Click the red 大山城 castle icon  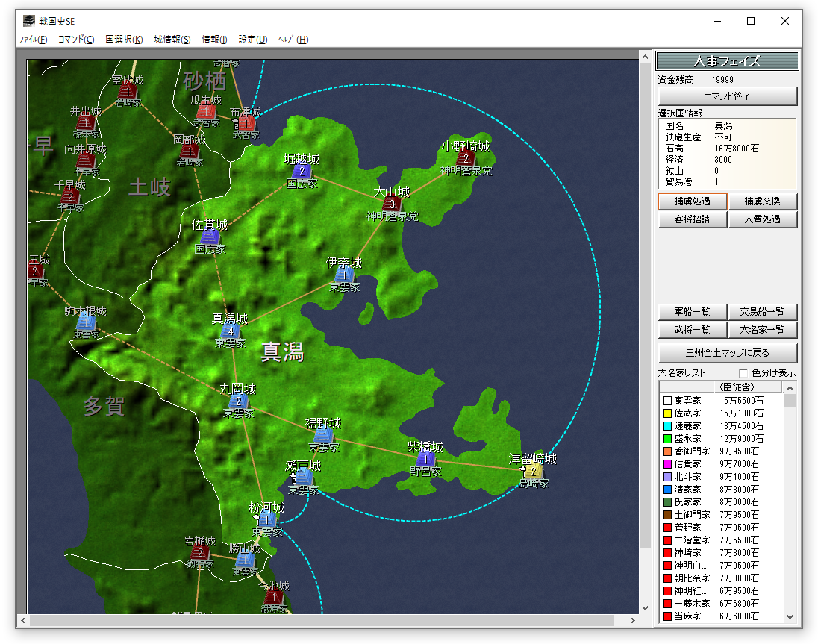[392, 204]
